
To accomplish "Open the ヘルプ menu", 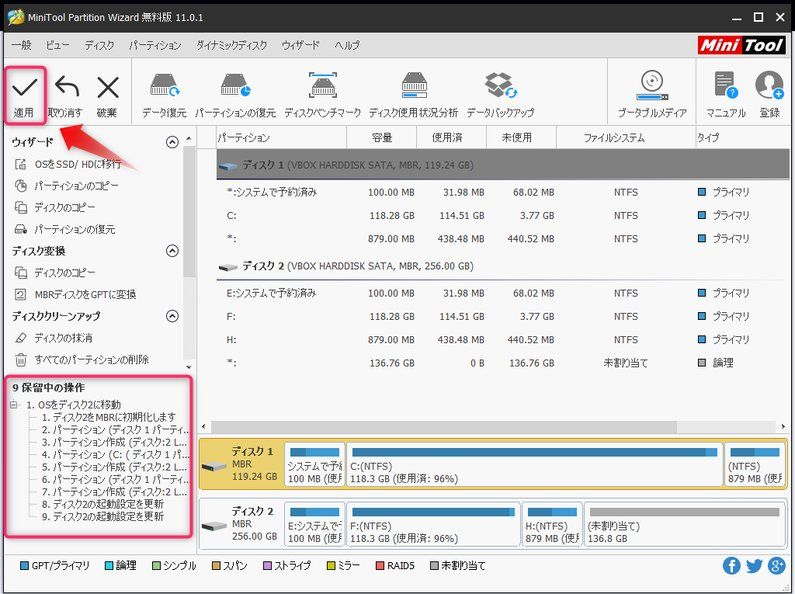I will tap(347, 45).
